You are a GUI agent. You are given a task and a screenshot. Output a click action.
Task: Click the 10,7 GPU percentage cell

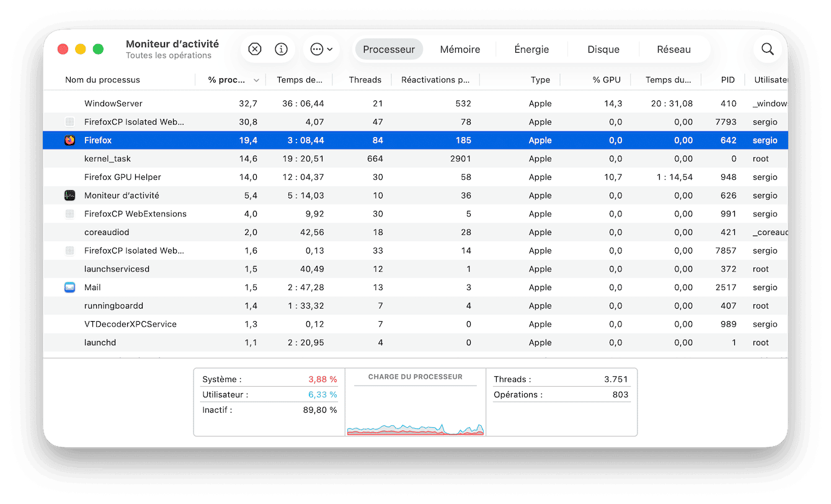(x=613, y=177)
